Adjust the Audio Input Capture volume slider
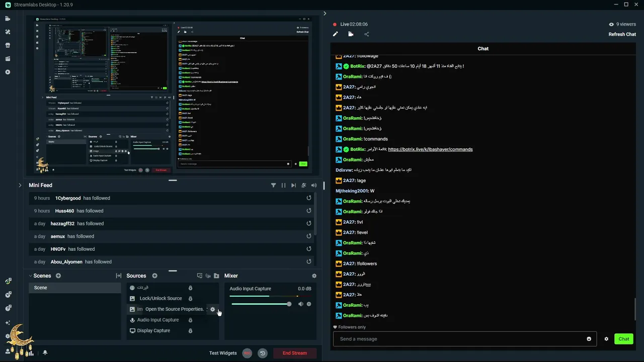 260,304
